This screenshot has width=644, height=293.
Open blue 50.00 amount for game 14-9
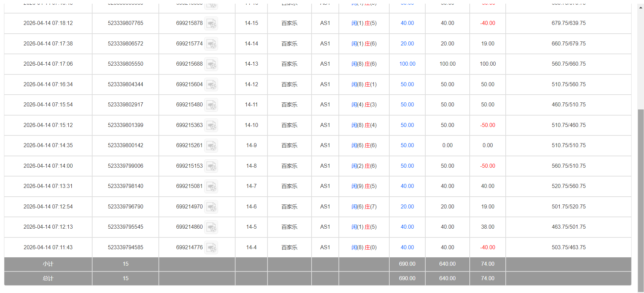[407, 145]
